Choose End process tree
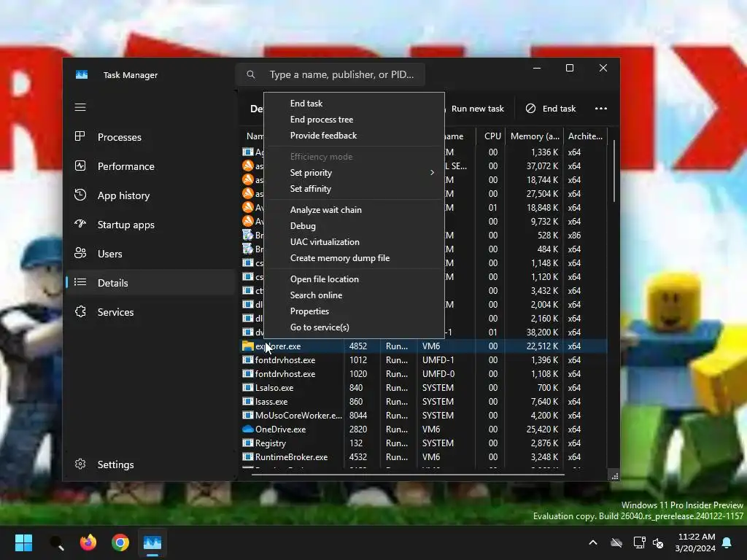This screenshot has width=747, height=560. 354,120
